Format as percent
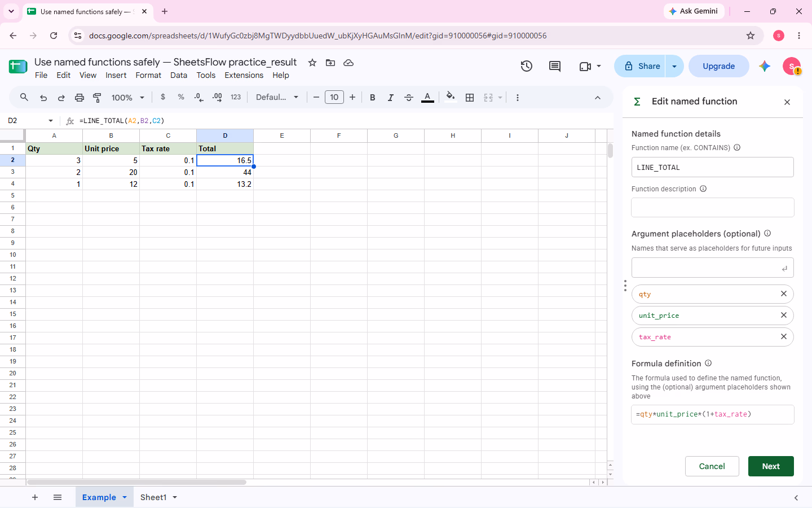Viewport: 812px width, 508px height. pyautogui.click(x=181, y=97)
